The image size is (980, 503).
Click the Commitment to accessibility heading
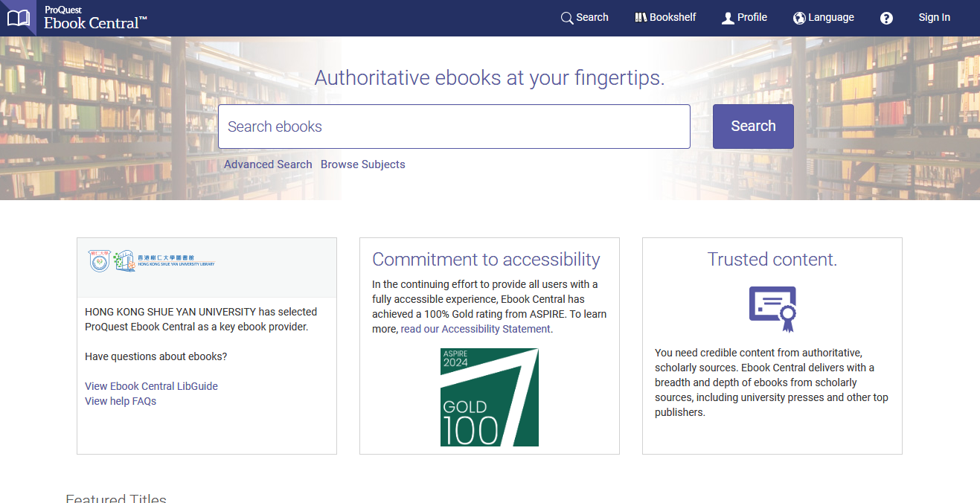[486, 259]
